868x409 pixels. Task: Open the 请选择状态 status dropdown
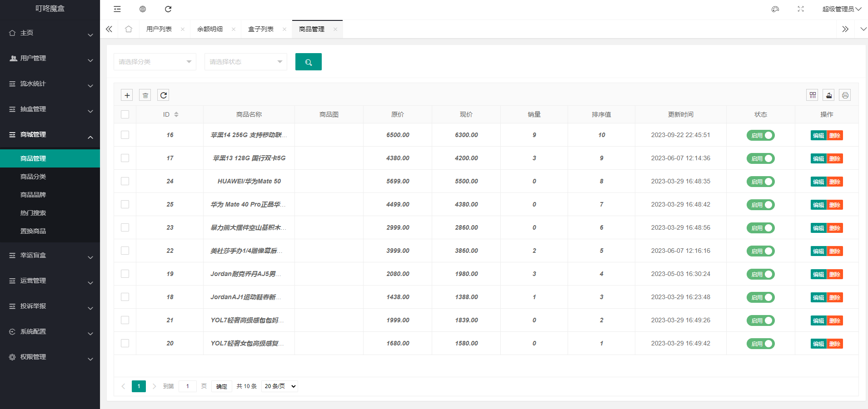point(245,62)
